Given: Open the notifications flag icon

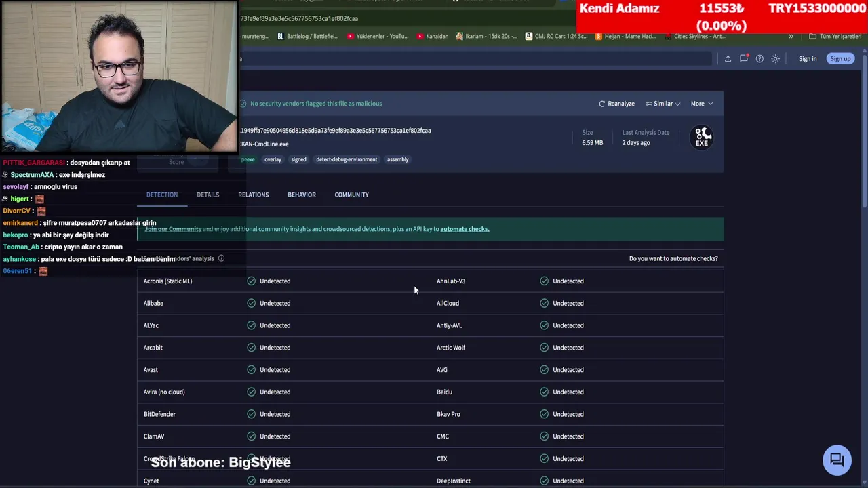Looking at the screenshot, I should [744, 58].
